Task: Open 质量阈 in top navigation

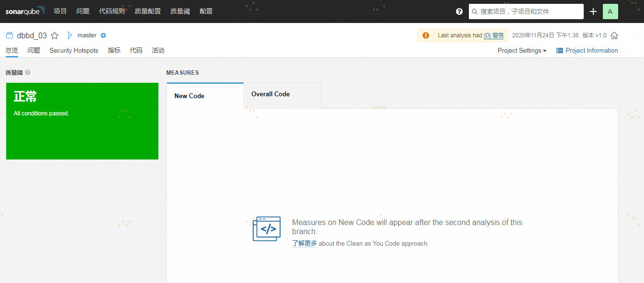Action: pyautogui.click(x=180, y=11)
